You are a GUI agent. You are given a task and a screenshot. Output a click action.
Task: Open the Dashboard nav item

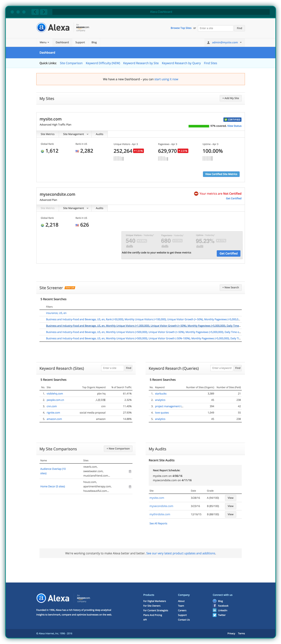pos(62,42)
